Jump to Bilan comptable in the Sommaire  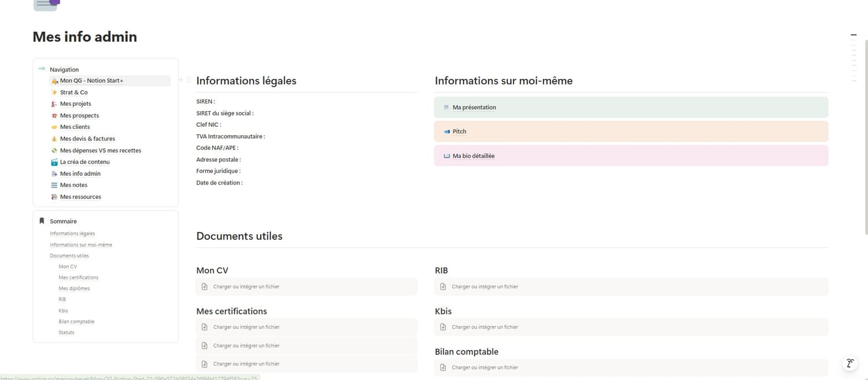click(76, 322)
